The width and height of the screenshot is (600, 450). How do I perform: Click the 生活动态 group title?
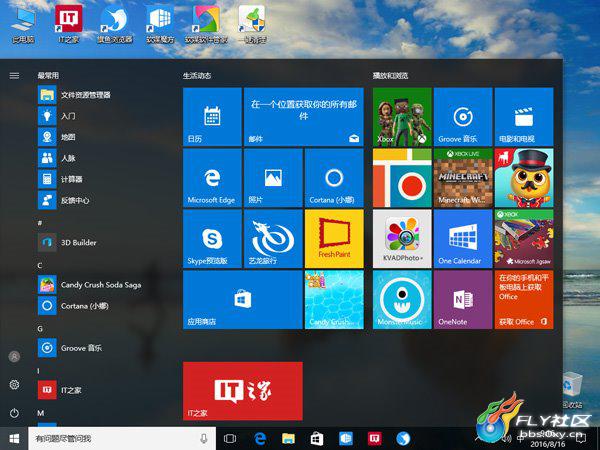pyautogui.click(x=197, y=76)
